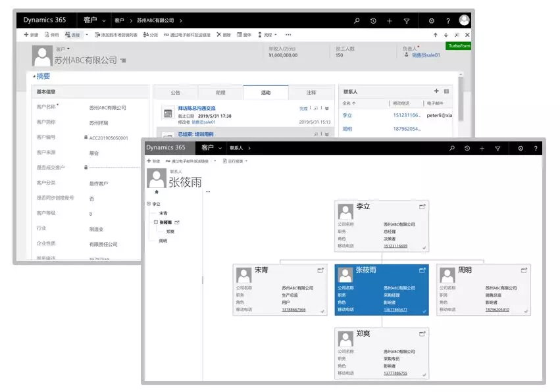Open settings gear in the front window
The height and width of the screenshot is (392, 560).
pos(520,149)
